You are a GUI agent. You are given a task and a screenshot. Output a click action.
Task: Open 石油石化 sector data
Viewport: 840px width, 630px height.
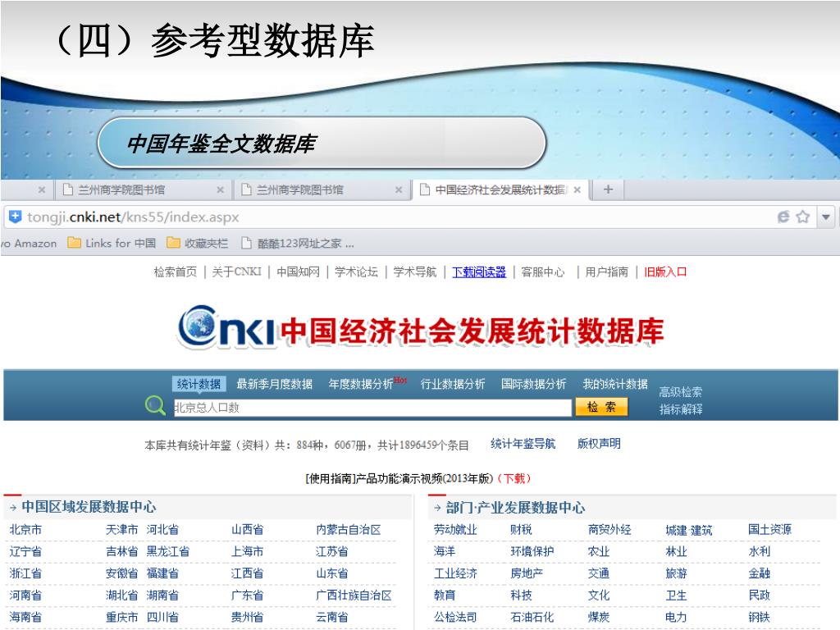point(532,617)
